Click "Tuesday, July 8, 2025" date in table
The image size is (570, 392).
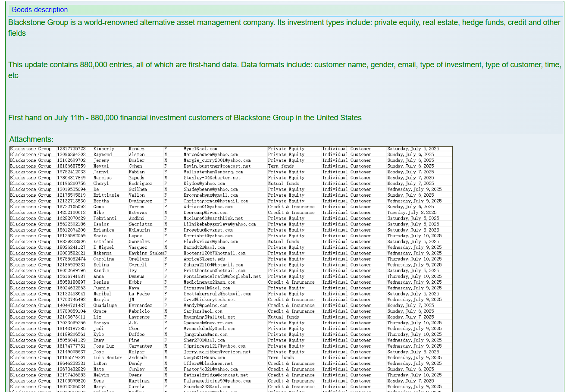click(x=411, y=213)
